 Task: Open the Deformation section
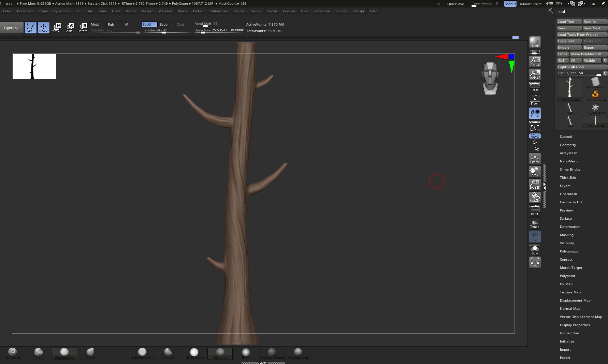(x=570, y=227)
